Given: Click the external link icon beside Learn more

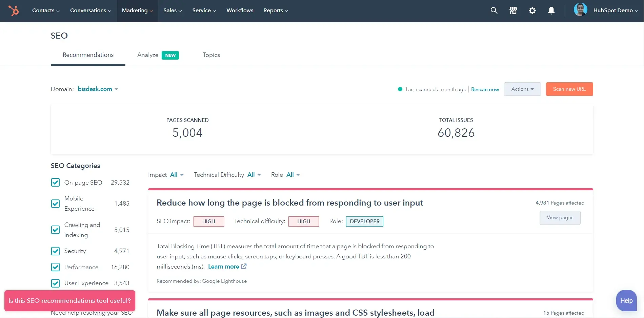Looking at the screenshot, I should pos(244,267).
